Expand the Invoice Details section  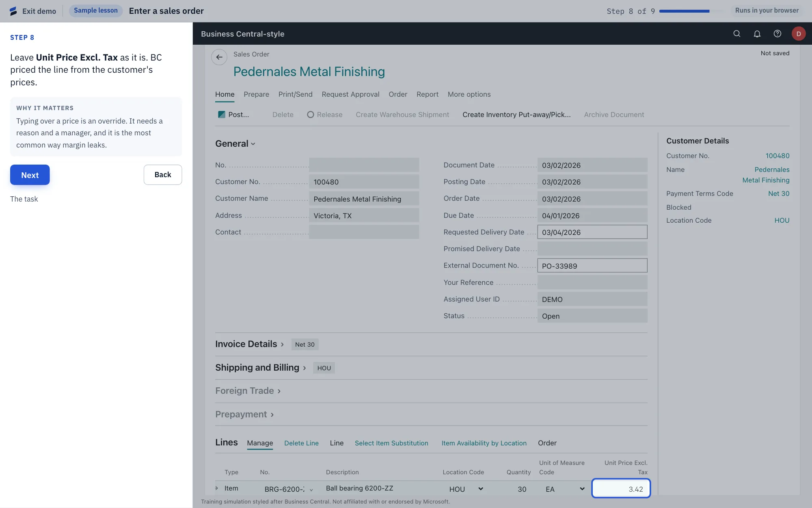click(249, 344)
